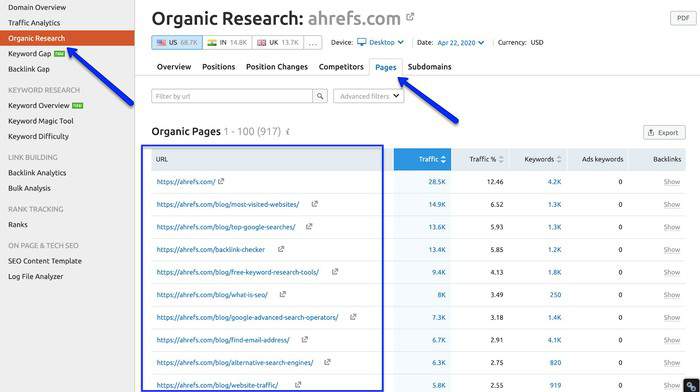Open external link icon for website-traffic URL
This screenshot has width=700, height=392.
tap(298, 384)
